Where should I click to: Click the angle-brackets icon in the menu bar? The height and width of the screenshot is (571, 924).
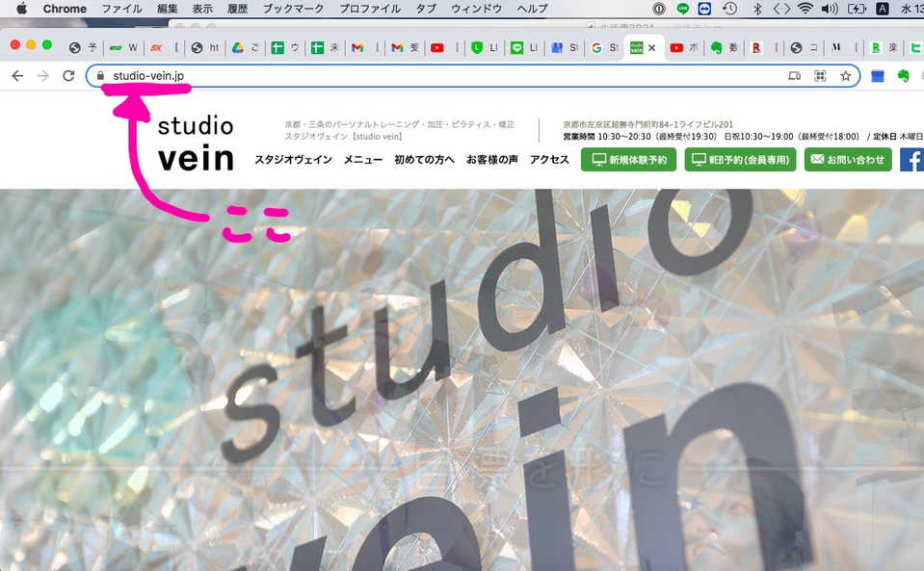[781, 9]
